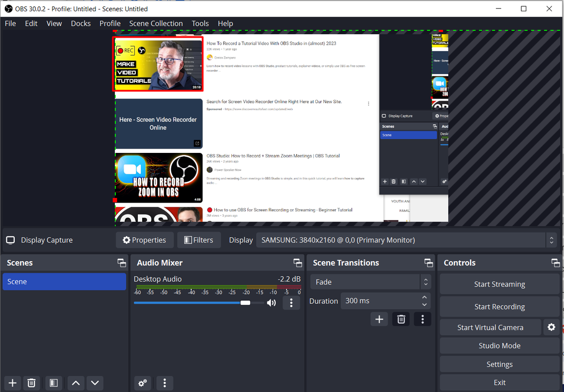This screenshot has height=392, width=564.
Task: Open the Scene Collection menu
Action: tap(156, 24)
